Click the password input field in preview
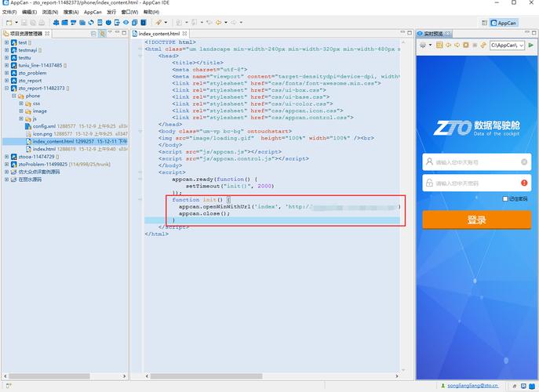The width and height of the screenshot is (539, 392). coord(477,183)
